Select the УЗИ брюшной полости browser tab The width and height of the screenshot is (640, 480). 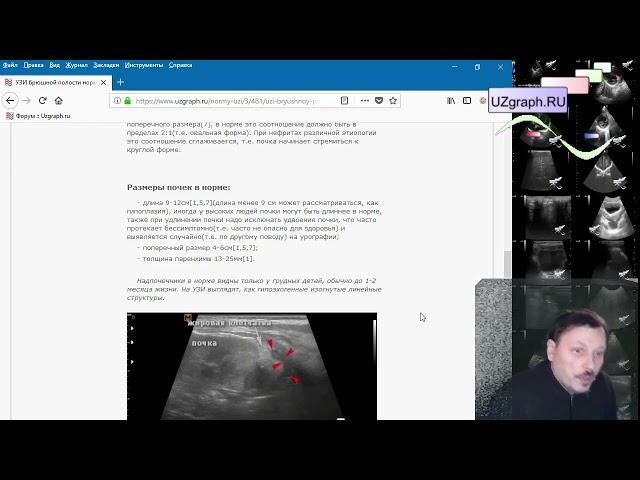point(56,82)
